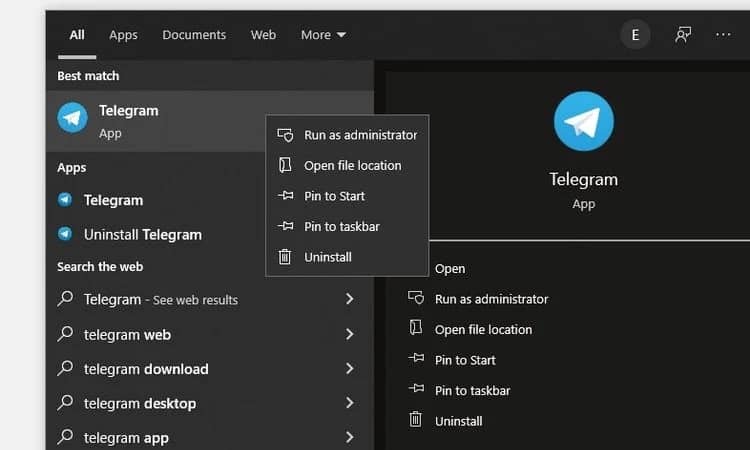Click shield icon beside right pane Run as administrator

pos(416,297)
